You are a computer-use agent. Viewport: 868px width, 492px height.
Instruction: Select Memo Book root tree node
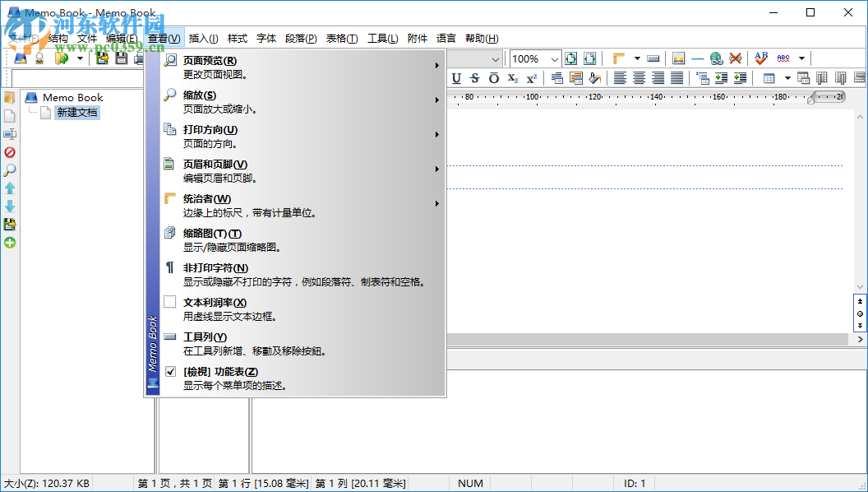(72, 98)
